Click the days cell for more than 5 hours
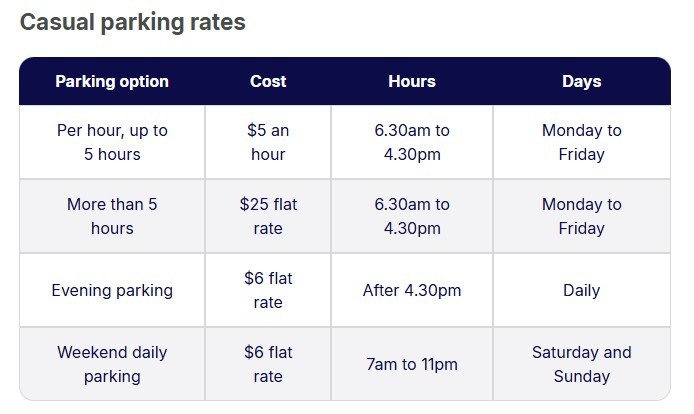Image resolution: width=694 pixels, height=414 pixels. coord(581,216)
